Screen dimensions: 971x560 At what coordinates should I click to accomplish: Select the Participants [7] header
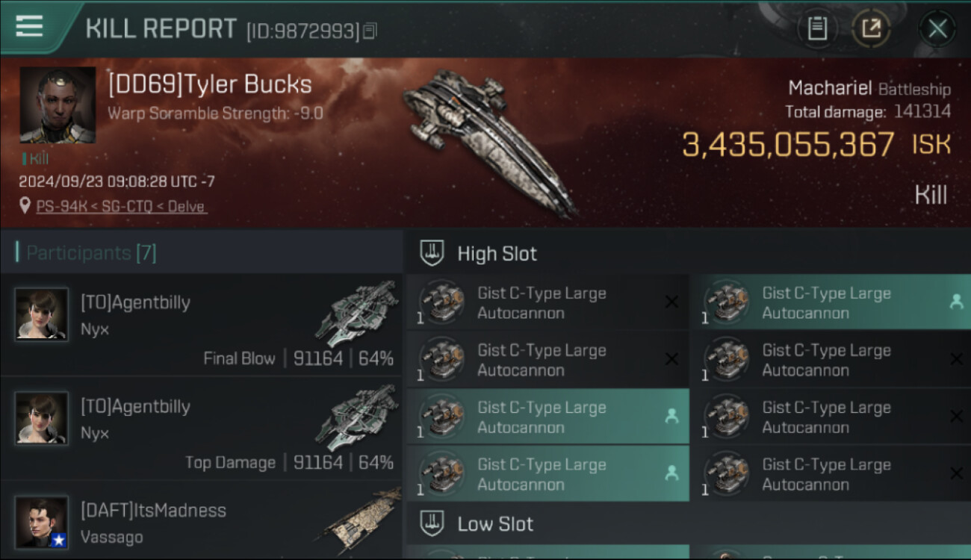click(91, 253)
